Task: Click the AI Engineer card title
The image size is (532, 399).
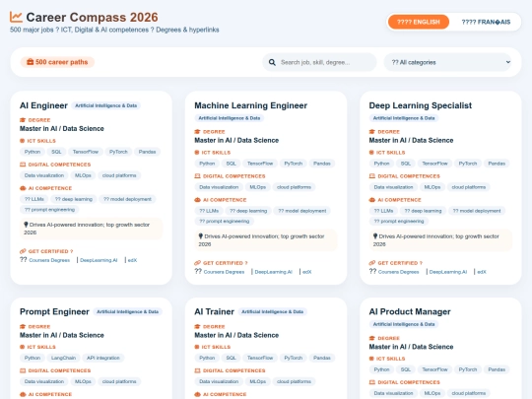Action: 43,105
